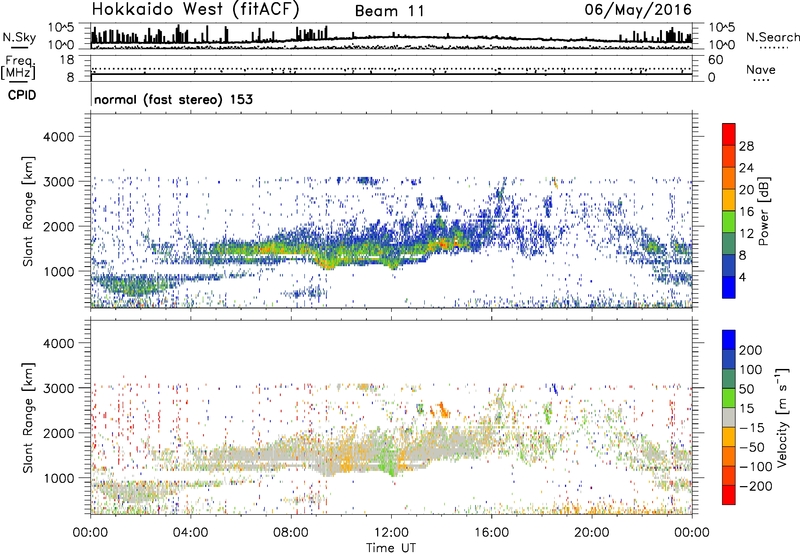Click the gray segment of the Velocity colorbar
Viewport: 800px width, 554px height.
729,417
